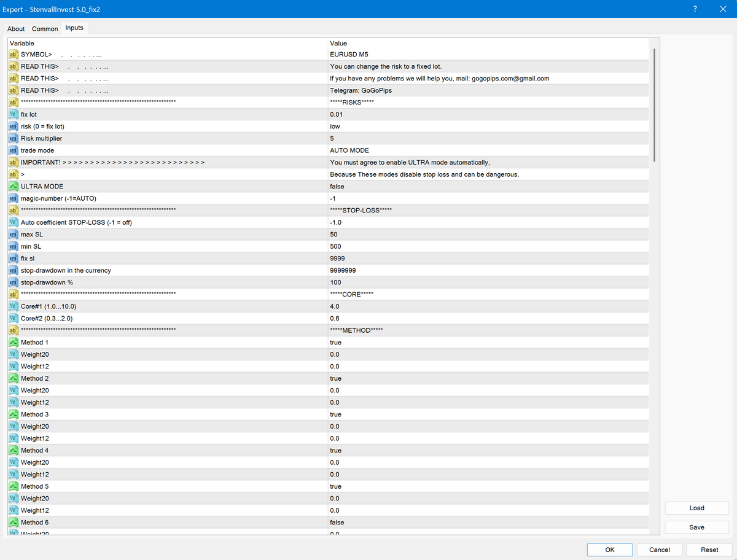
Task: Click the boolean icon beside ULTRA MODE
Action: [x=12, y=186]
